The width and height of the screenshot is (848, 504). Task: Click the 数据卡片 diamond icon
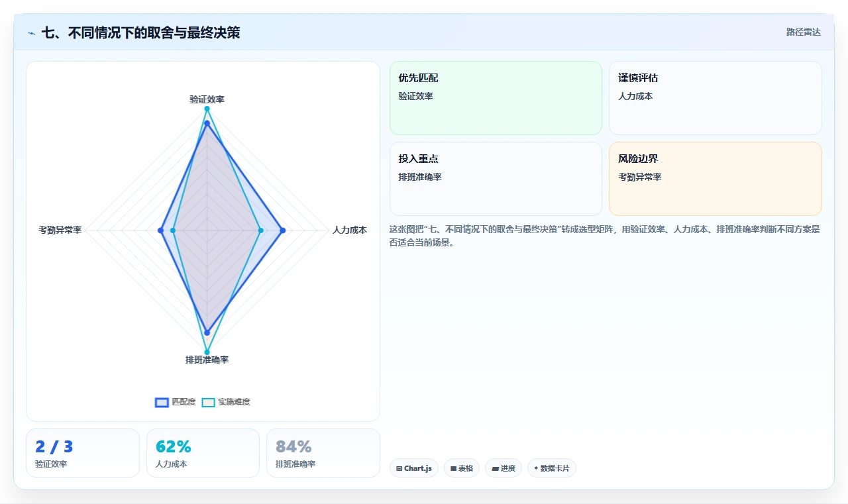pyautogui.click(x=536, y=468)
